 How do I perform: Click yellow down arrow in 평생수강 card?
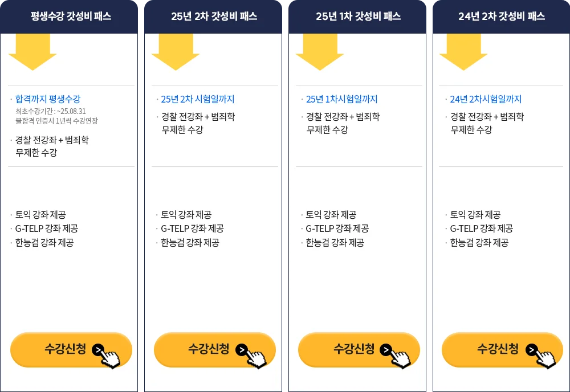[32, 52]
